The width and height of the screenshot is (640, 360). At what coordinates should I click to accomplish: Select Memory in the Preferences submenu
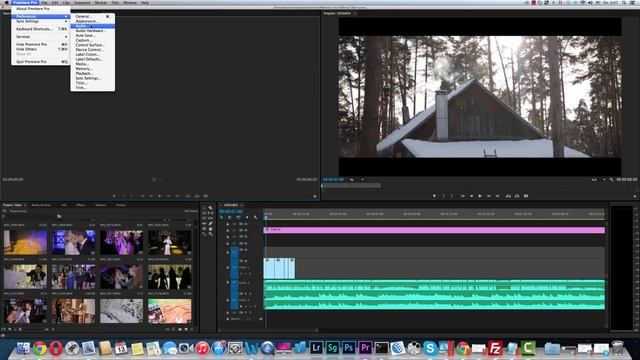92,69
